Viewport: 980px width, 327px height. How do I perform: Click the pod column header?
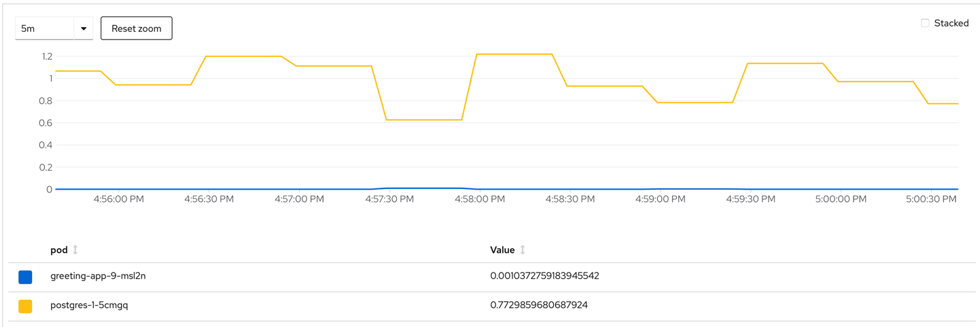(59, 250)
